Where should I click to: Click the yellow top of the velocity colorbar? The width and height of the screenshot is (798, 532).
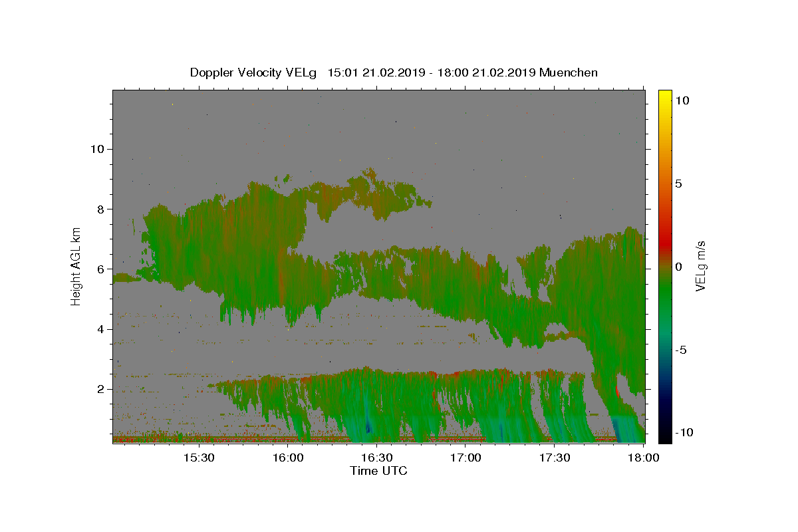[x=665, y=94]
